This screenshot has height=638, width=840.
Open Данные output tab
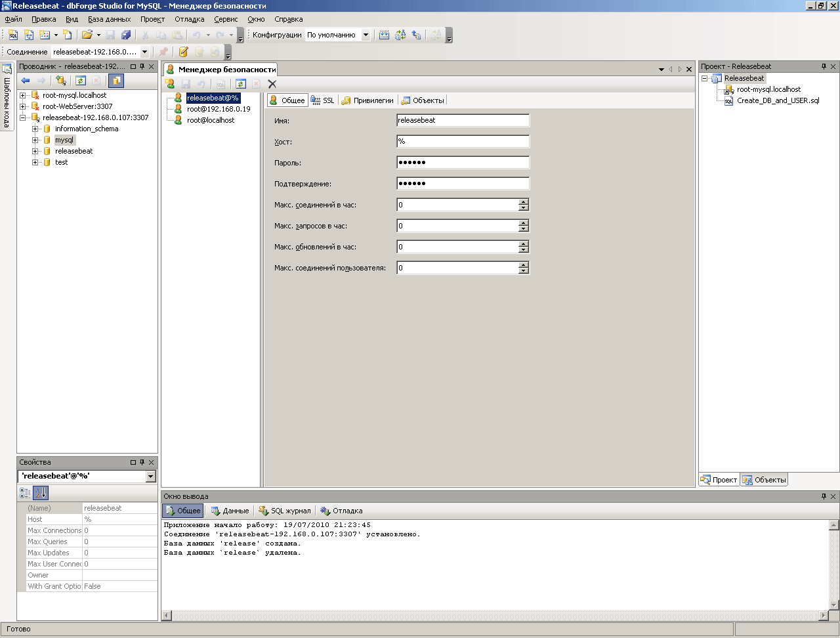point(230,511)
